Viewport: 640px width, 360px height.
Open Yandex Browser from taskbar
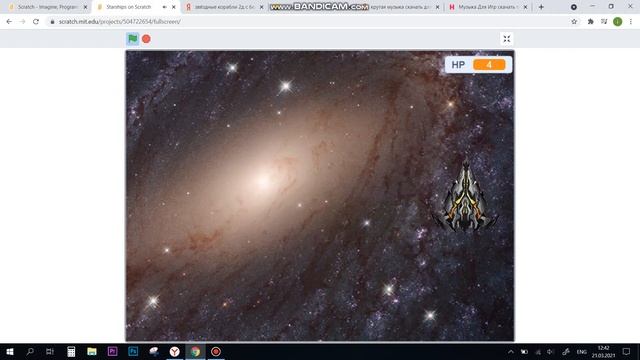[175, 351]
